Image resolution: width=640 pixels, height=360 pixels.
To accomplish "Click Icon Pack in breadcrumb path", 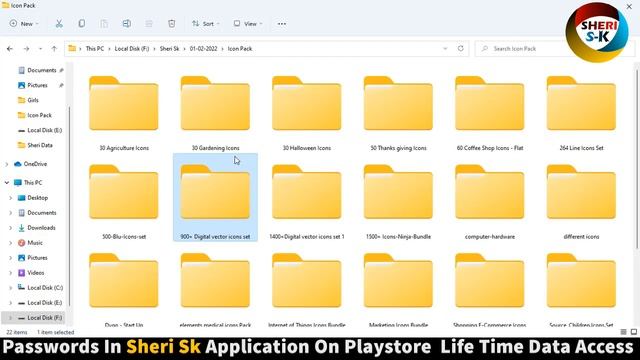I will point(240,49).
